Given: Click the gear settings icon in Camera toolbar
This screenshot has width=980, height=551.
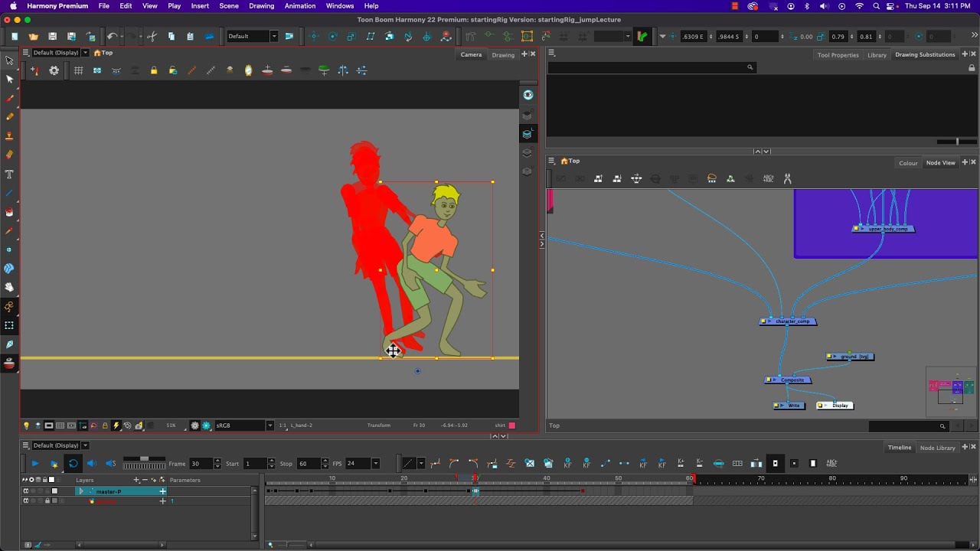Looking at the screenshot, I should click(54, 70).
